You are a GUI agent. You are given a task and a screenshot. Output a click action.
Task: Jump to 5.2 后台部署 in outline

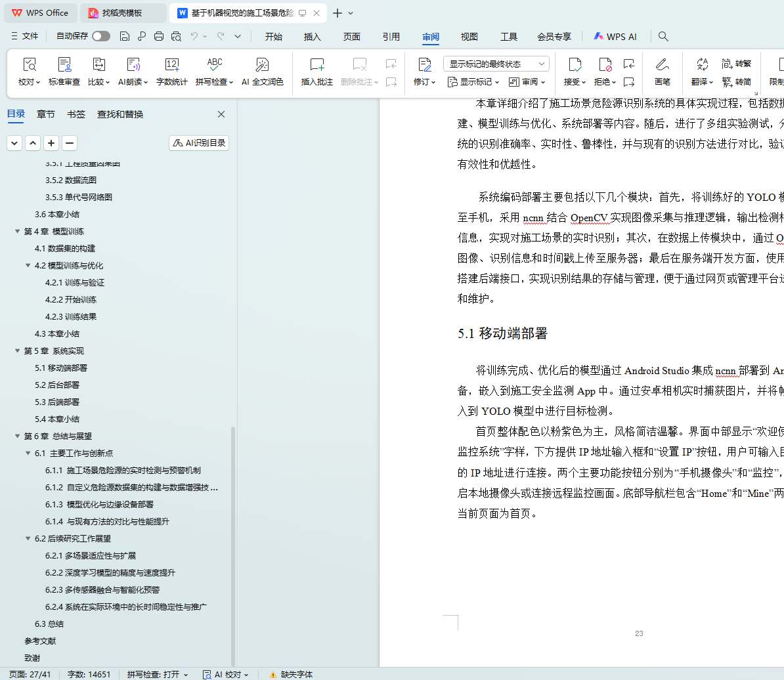pyautogui.click(x=57, y=385)
